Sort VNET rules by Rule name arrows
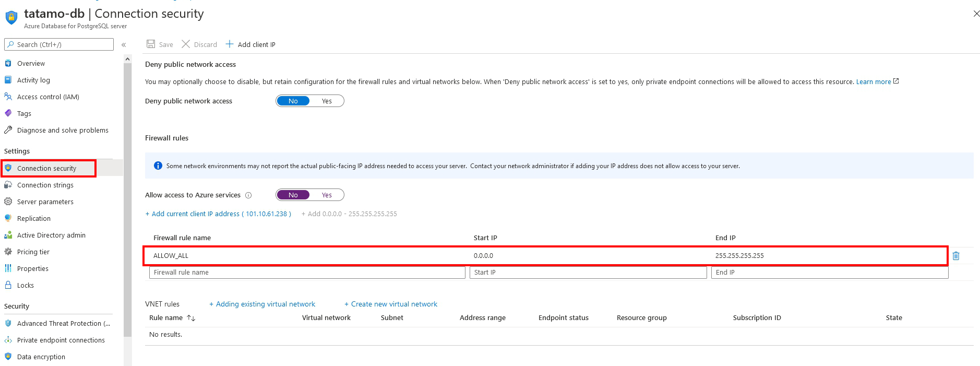 [x=191, y=318]
